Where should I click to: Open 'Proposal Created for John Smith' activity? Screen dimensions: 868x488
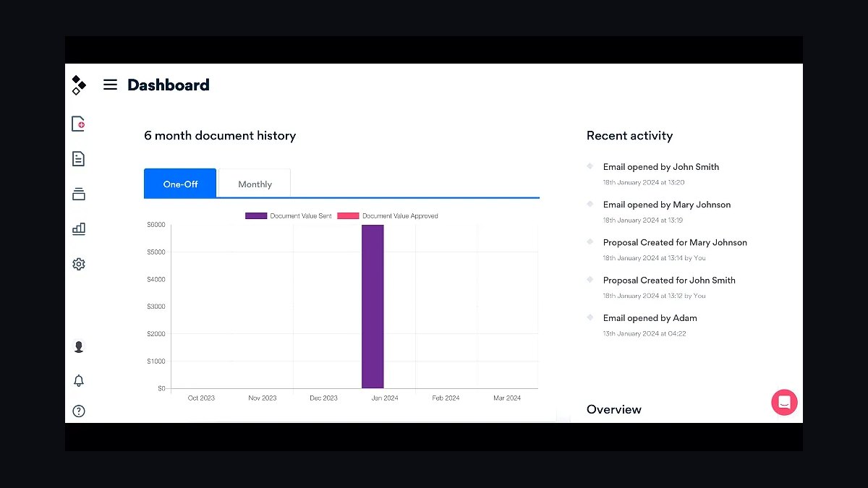(669, 280)
